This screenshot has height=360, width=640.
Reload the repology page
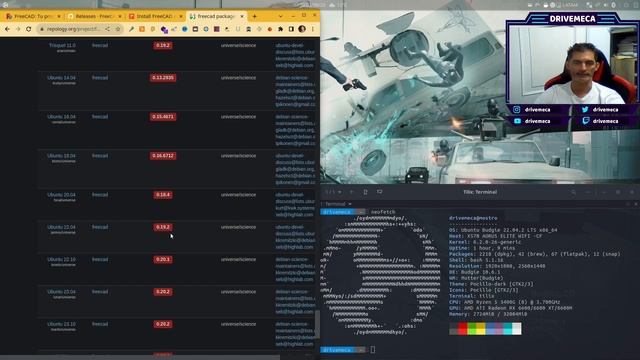(29, 29)
